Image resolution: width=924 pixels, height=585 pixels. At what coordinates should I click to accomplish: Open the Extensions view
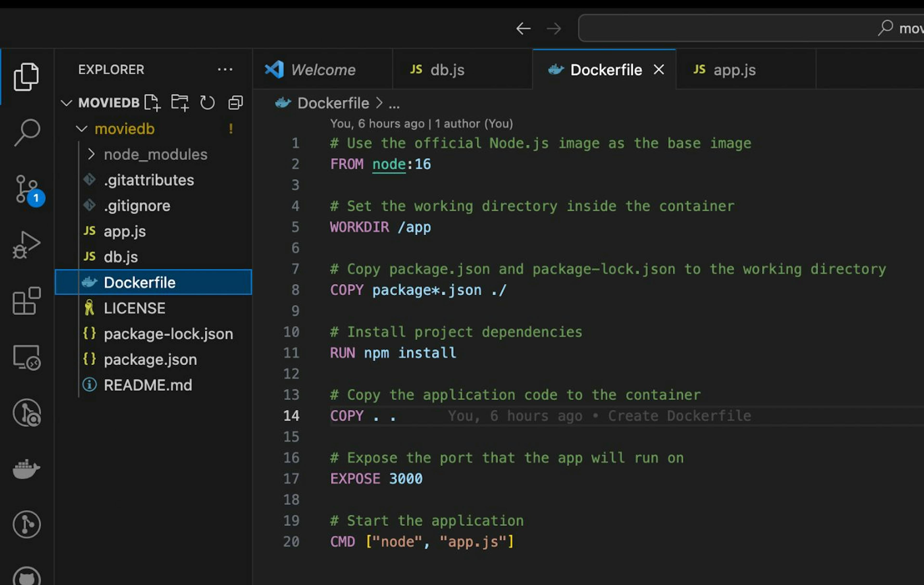(x=26, y=301)
